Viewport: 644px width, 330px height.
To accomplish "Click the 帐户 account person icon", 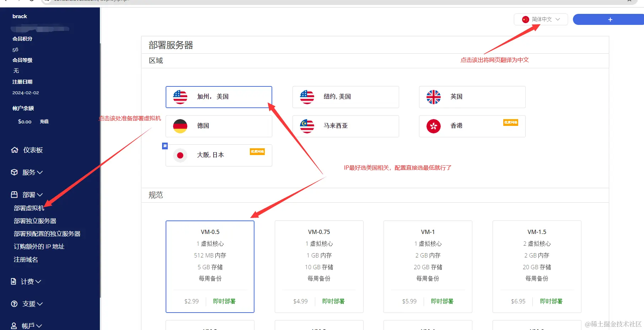I will [x=14, y=325].
